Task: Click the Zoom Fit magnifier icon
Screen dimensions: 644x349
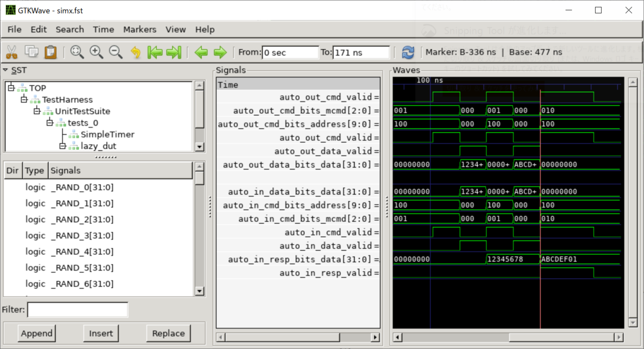Action: click(77, 52)
